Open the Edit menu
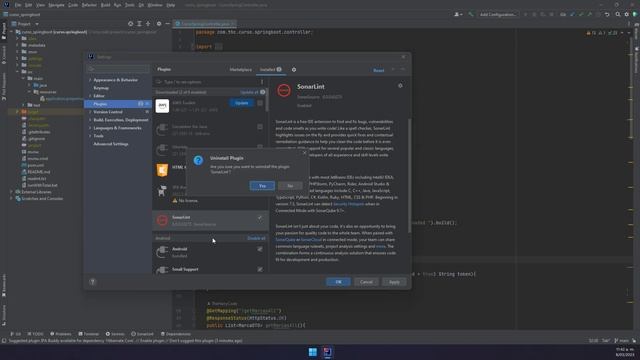The height and width of the screenshot is (360, 640). pos(28,5)
